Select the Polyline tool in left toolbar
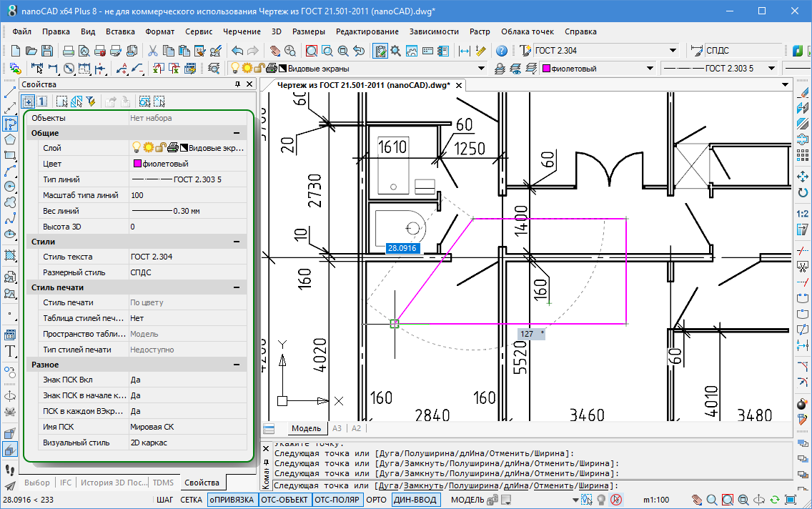The width and height of the screenshot is (812, 509). tap(10, 124)
